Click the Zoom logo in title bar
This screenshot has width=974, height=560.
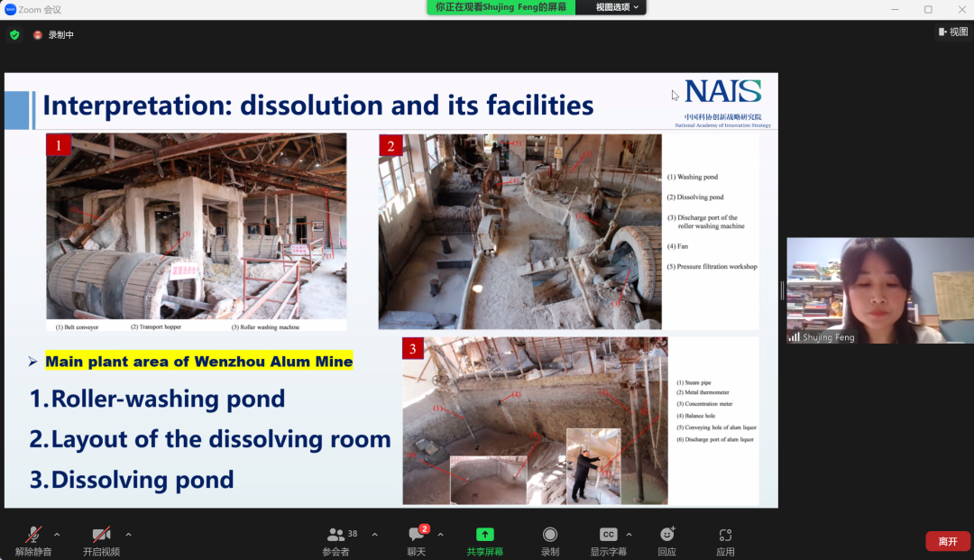[10, 9]
